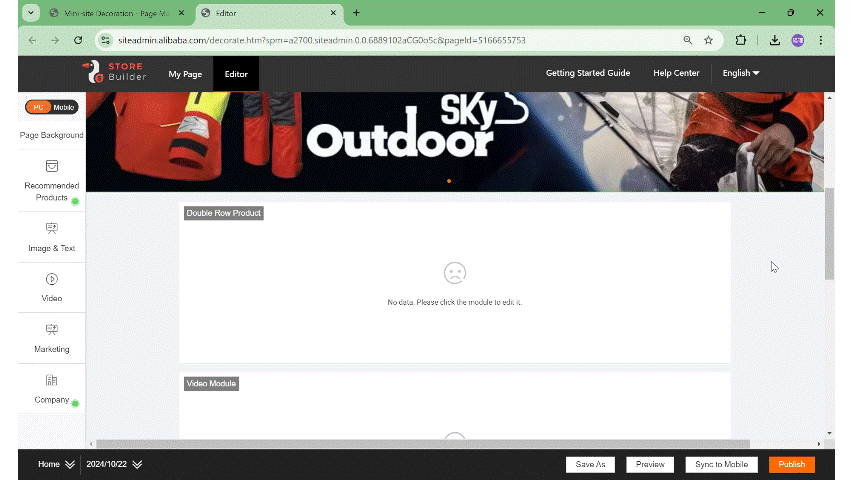Open a new browser tab
This screenshot has width=853, height=480.
click(x=356, y=13)
